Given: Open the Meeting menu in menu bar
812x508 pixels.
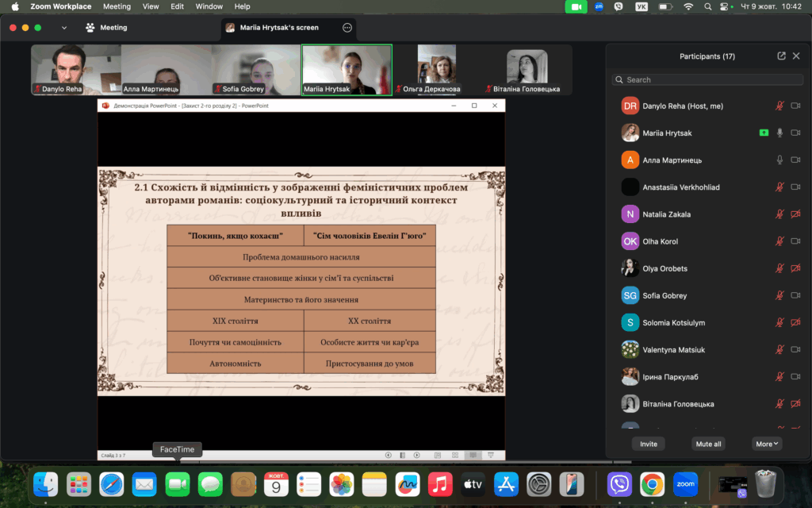Looking at the screenshot, I should pyautogui.click(x=117, y=6).
